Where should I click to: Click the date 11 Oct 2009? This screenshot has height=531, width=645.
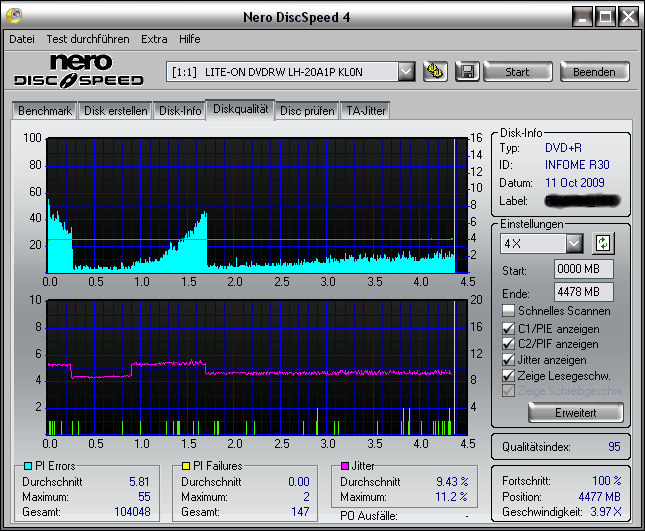coord(575,183)
